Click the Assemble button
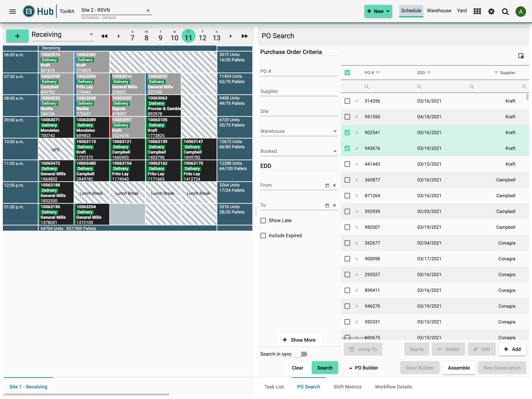The image size is (532, 399). 459,368
